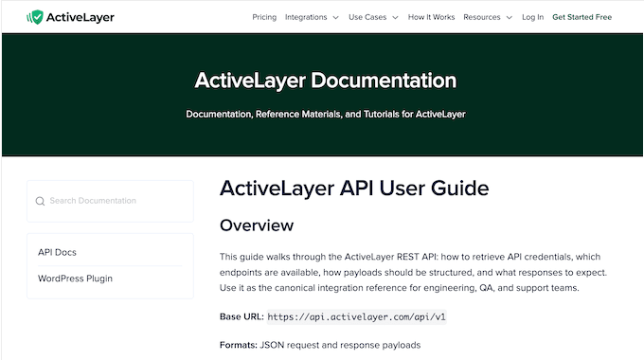Viewport: 644px width, 360px height.
Task: Click the ActiveLayer shield logo icon
Action: 35,17
